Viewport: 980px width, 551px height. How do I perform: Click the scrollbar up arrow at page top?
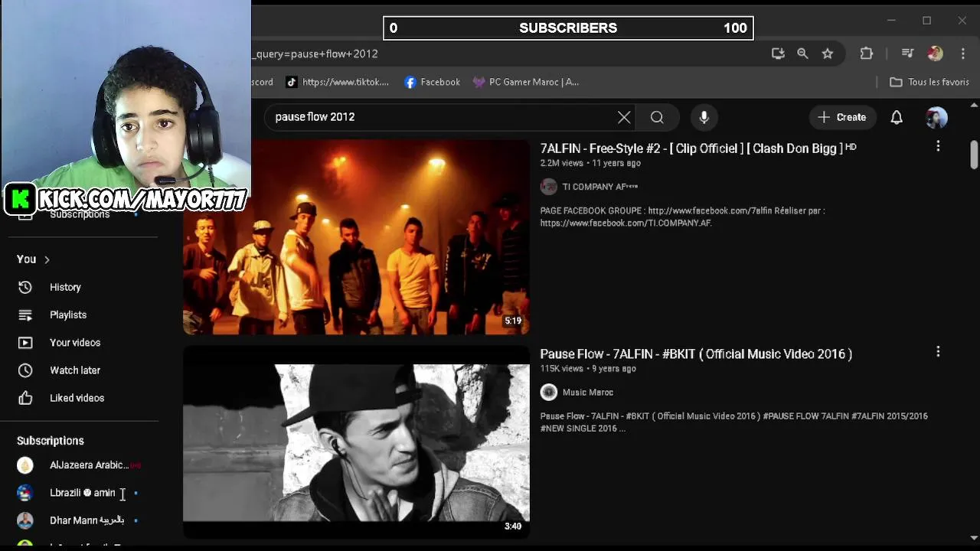[974, 105]
